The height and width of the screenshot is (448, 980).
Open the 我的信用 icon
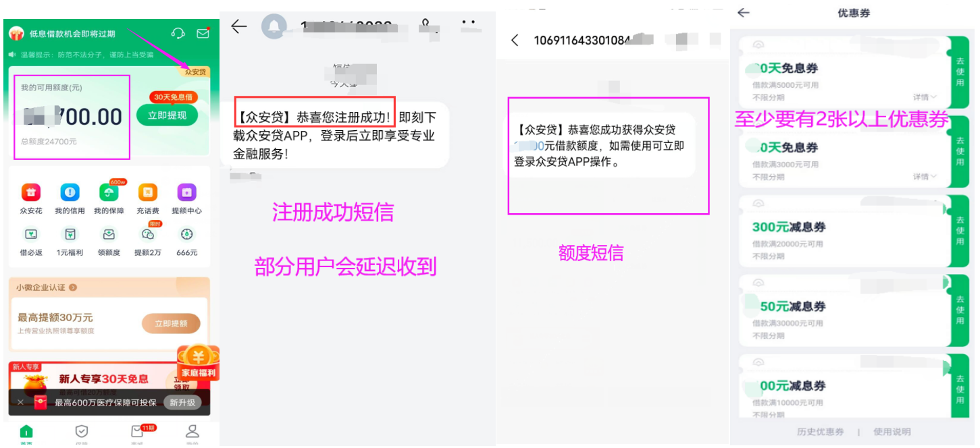[70, 192]
